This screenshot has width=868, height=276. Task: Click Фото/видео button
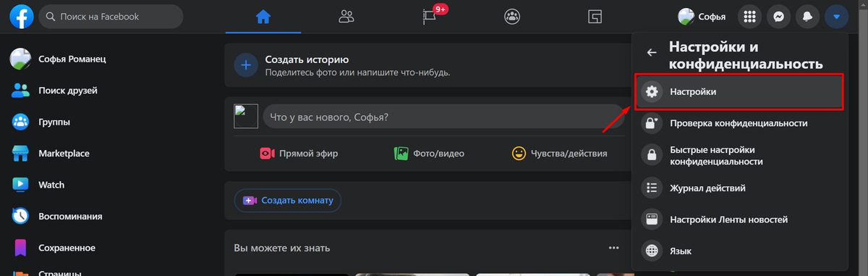click(x=429, y=154)
